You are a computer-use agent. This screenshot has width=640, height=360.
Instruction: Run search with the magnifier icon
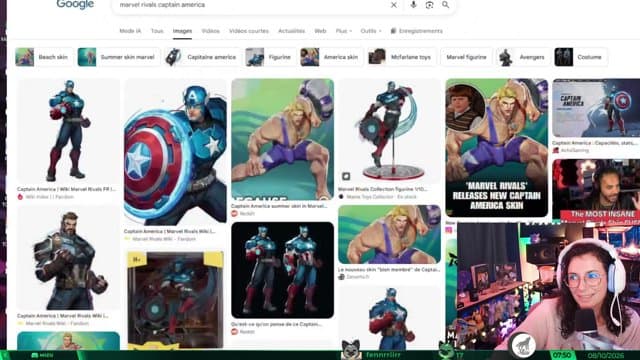click(445, 5)
